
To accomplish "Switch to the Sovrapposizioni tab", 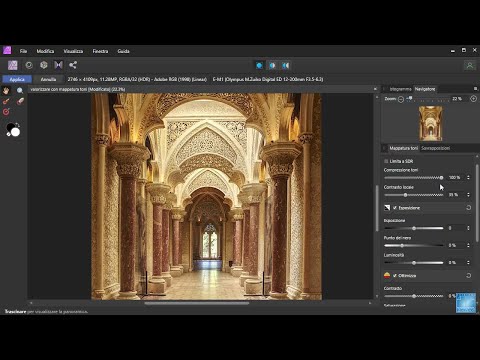I will pyautogui.click(x=435, y=148).
